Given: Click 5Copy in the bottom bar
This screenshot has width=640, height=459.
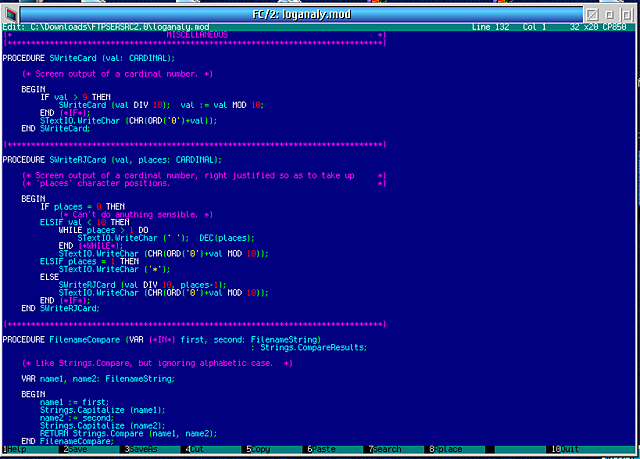Looking at the screenshot, I should tap(258, 449).
